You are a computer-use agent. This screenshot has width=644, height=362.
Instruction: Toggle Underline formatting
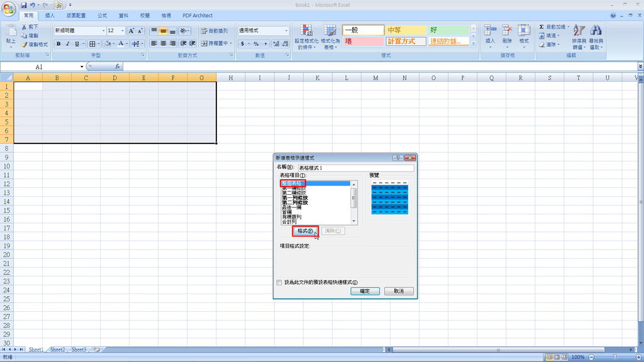[x=77, y=43]
